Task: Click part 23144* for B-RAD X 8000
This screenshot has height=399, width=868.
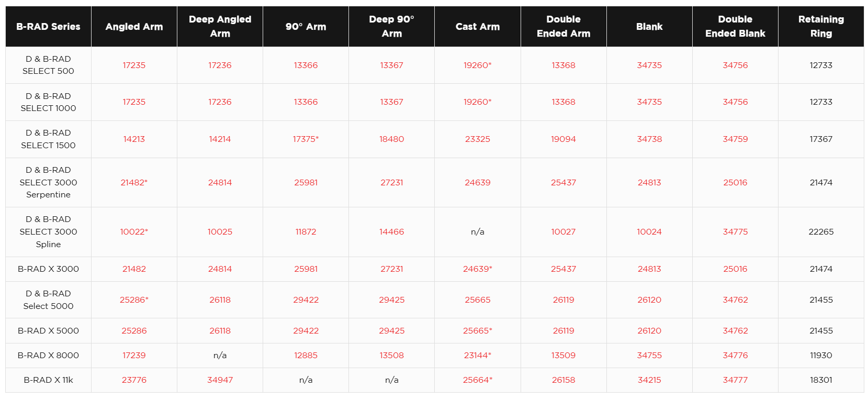Action: point(478,356)
